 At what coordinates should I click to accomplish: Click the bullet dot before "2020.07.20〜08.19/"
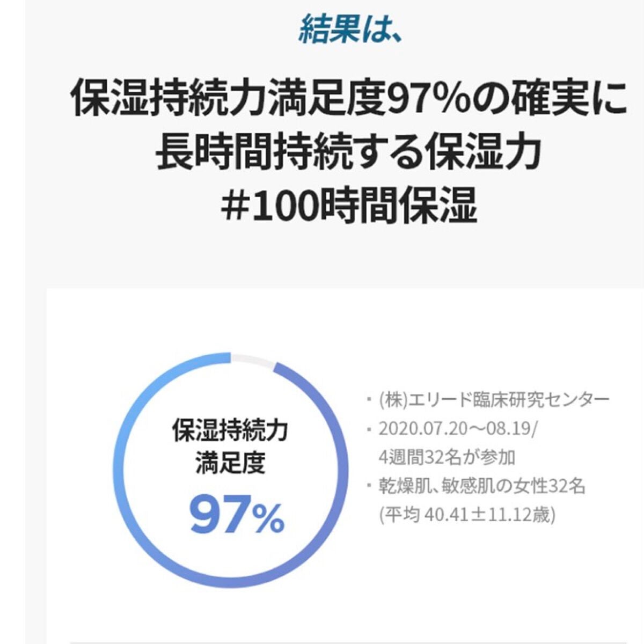(369, 429)
